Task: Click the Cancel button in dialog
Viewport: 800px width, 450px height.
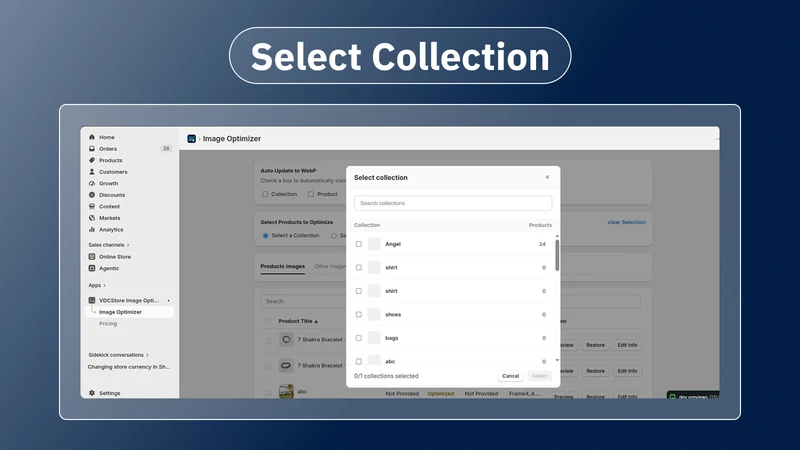Action: tap(510, 376)
